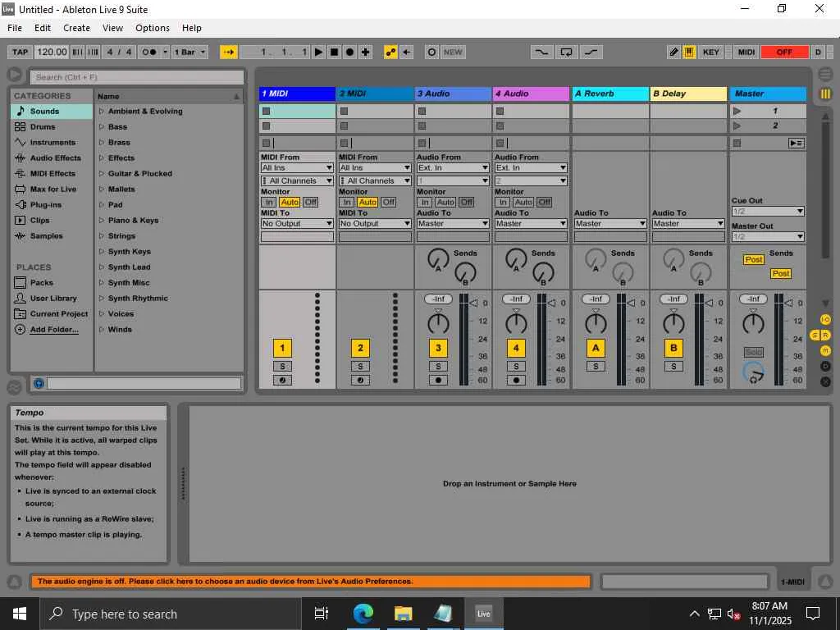Click the Add Folder link
The height and width of the screenshot is (630, 840).
pos(54,330)
